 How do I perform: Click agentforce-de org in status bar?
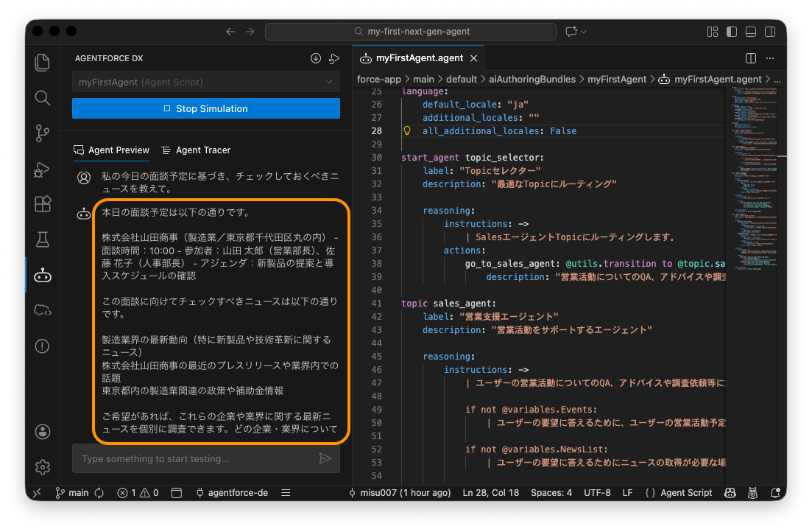coord(232,493)
